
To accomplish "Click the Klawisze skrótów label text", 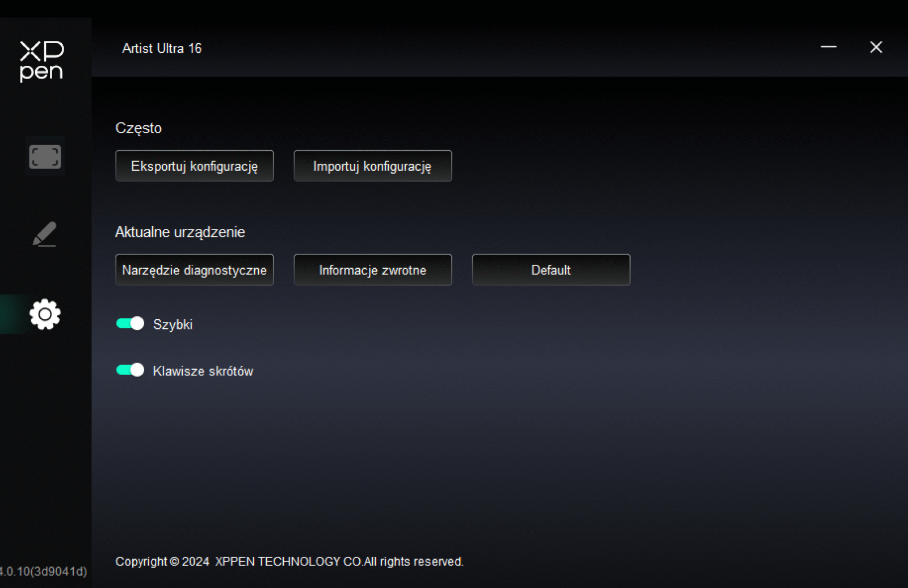I will 203,371.
